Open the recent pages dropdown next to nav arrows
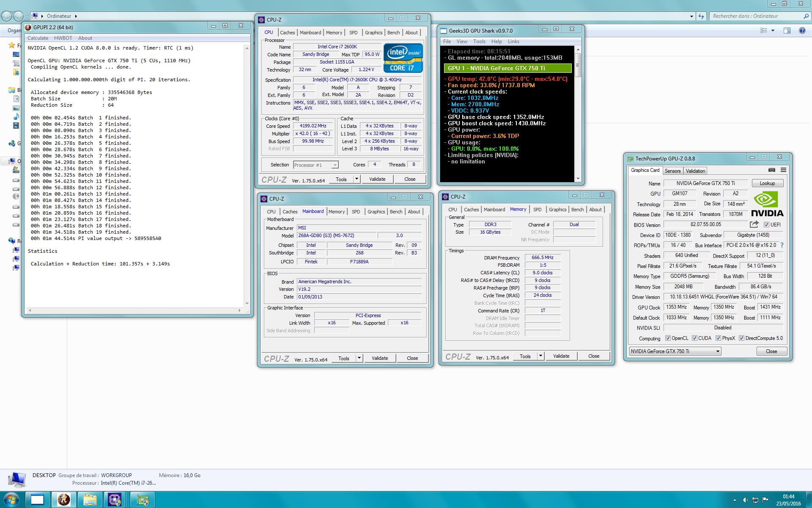The image size is (812, 508). 27,16
